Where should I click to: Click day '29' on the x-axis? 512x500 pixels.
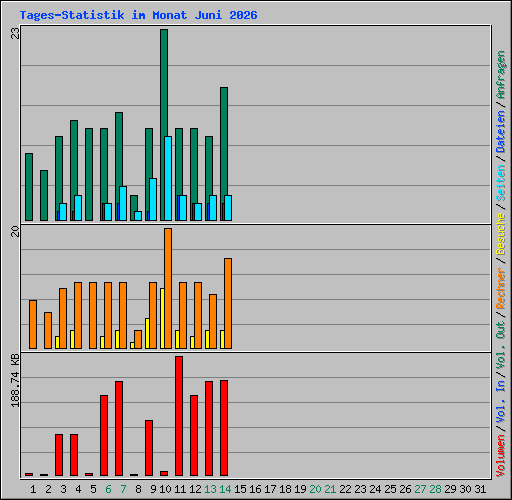tap(450, 489)
